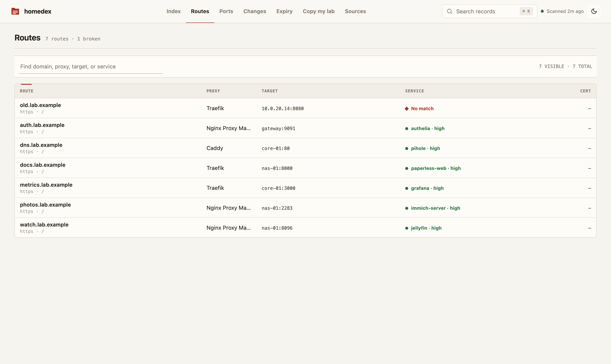This screenshot has height=364, width=611.
Task: Click the jellyfin · high service
Action: pos(426,228)
